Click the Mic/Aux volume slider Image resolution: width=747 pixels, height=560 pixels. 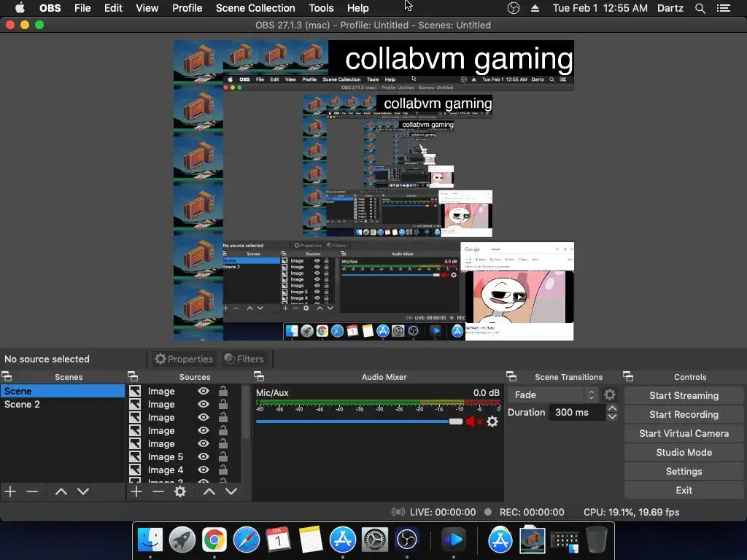tap(359, 421)
